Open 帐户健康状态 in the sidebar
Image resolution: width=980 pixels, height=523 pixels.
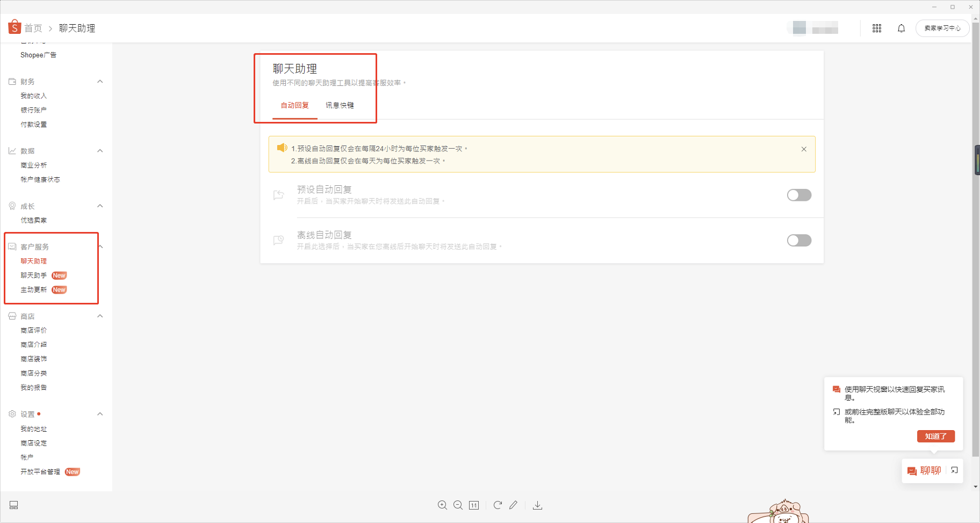coord(40,180)
